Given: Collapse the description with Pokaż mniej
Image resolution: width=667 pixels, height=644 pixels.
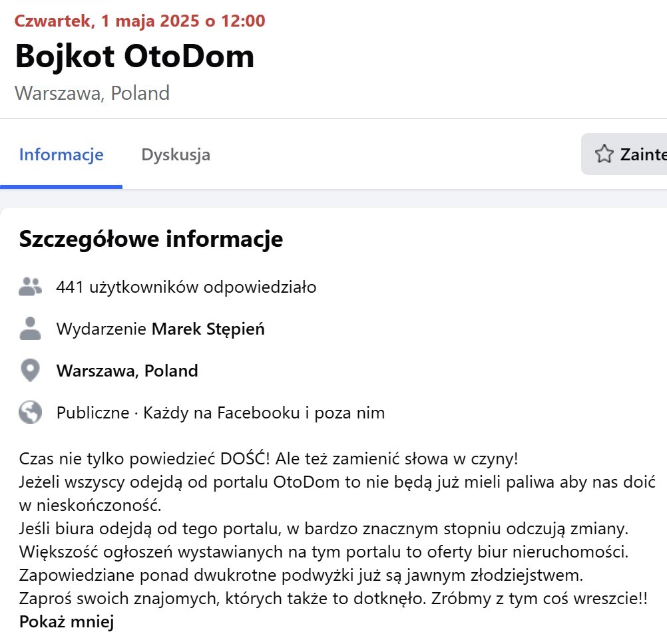Looking at the screenshot, I should coord(67,622).
